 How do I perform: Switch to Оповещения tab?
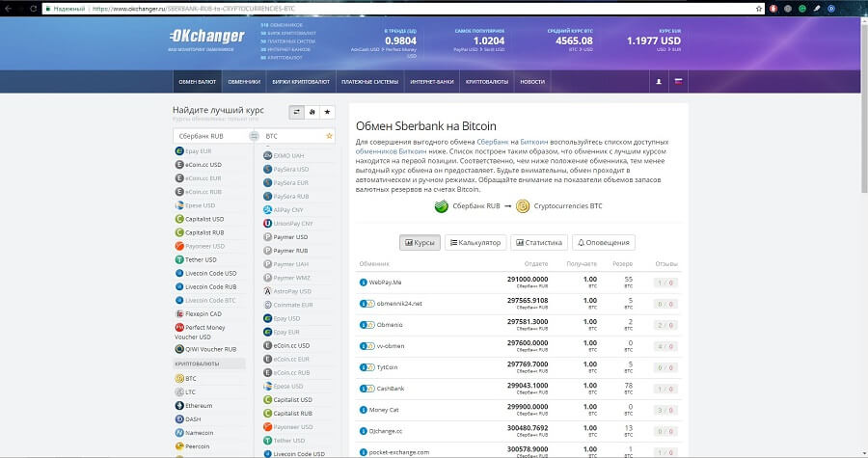coord(604,242)
